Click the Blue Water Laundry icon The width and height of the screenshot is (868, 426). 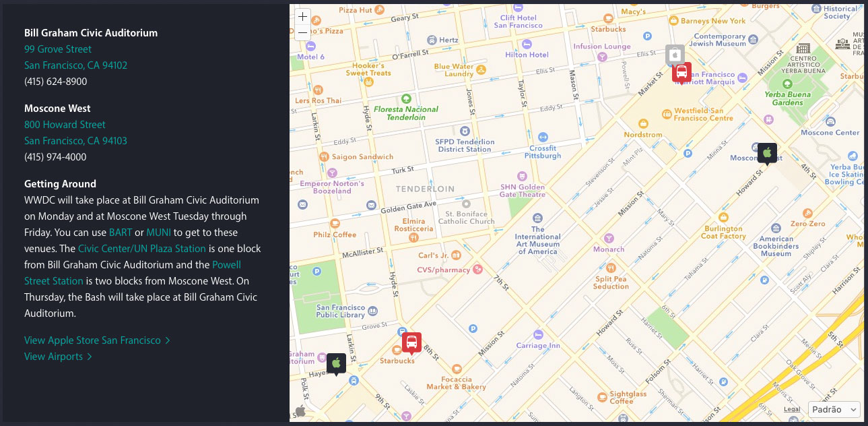click(x=481, y=69)
